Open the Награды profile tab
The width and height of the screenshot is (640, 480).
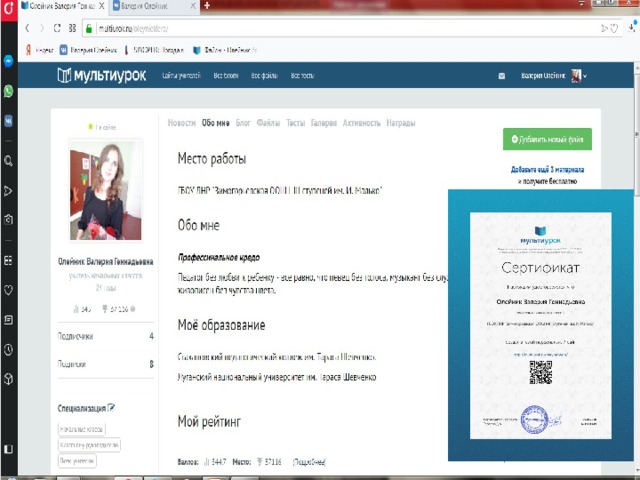click(401, 123)
